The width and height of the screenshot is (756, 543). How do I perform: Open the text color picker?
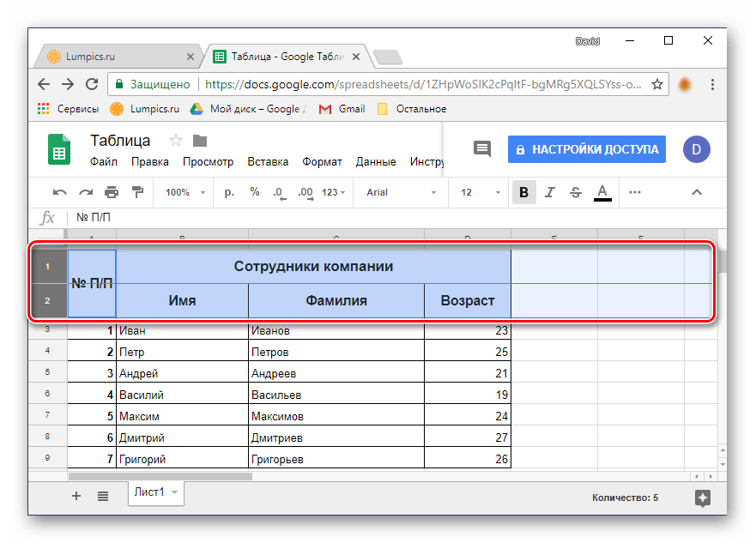602,192
